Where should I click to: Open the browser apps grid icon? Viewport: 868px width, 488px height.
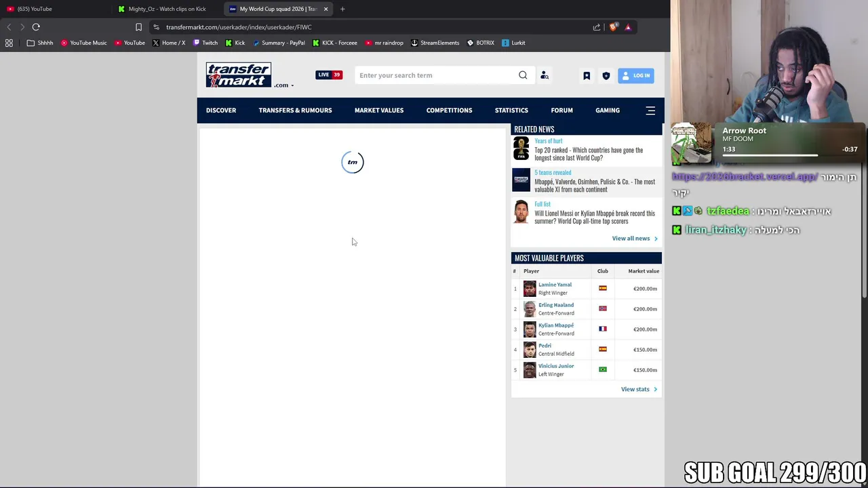[9, 43]
